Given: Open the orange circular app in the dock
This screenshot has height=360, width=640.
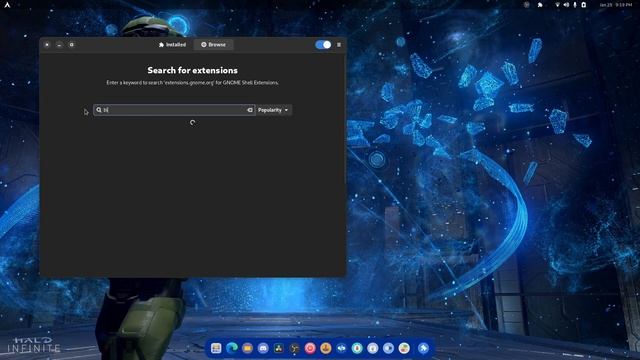Looking at the screenshot, I should 326,348.
